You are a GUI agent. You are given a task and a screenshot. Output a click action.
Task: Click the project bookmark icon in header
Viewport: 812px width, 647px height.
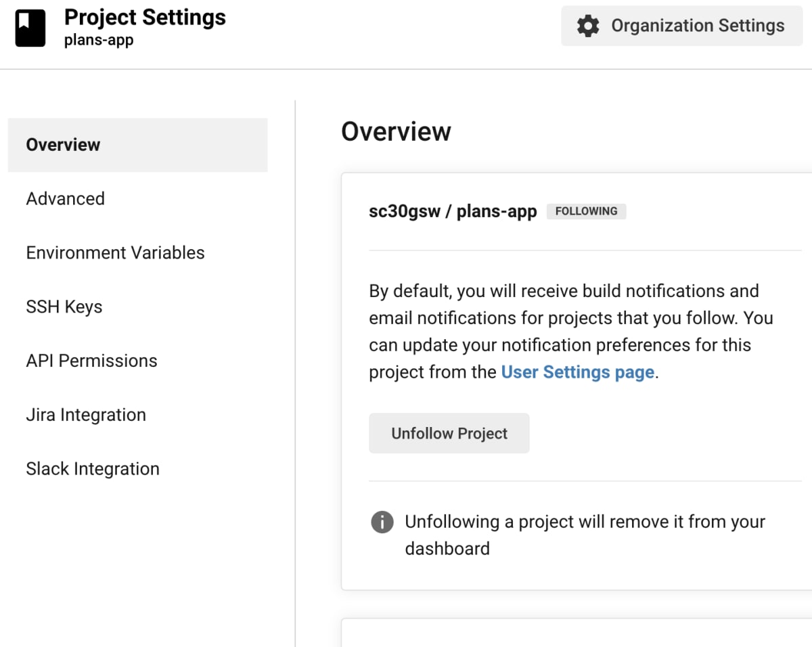(x=30, y=28)
